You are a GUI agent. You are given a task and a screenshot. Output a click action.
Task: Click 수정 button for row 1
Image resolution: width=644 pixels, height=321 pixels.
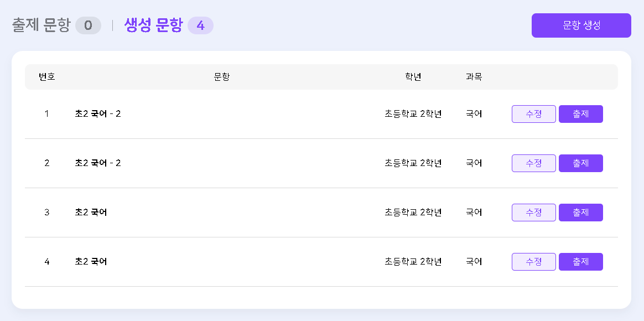(533, 114)
